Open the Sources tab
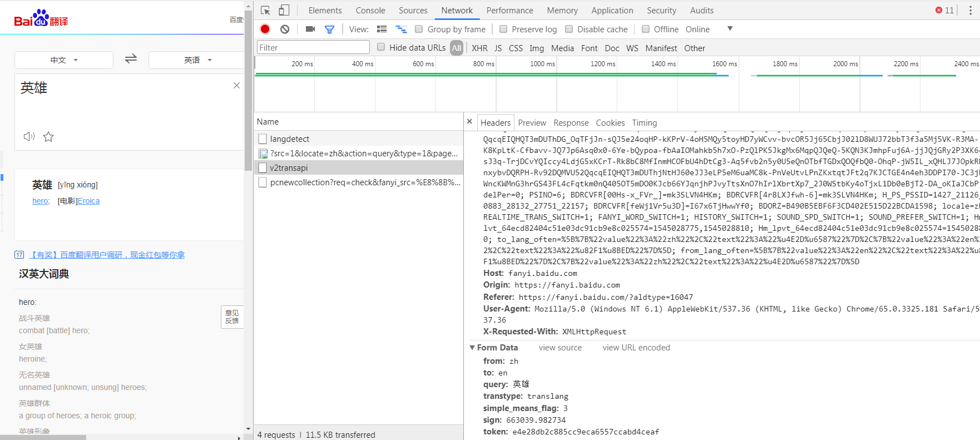980x440 pixels. (x=413, y=10)
